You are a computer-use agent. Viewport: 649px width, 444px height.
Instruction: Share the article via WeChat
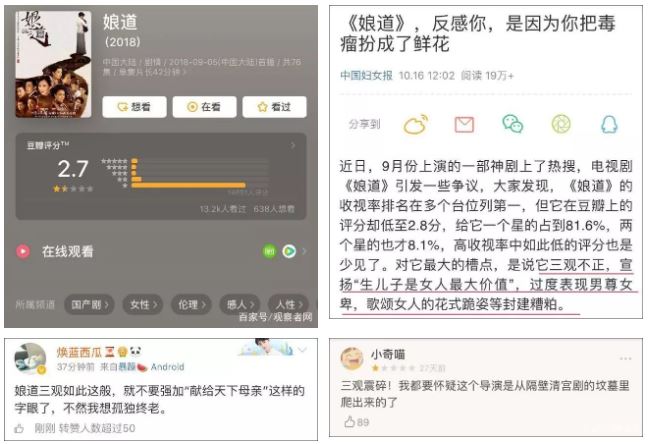tap(512, 124)
